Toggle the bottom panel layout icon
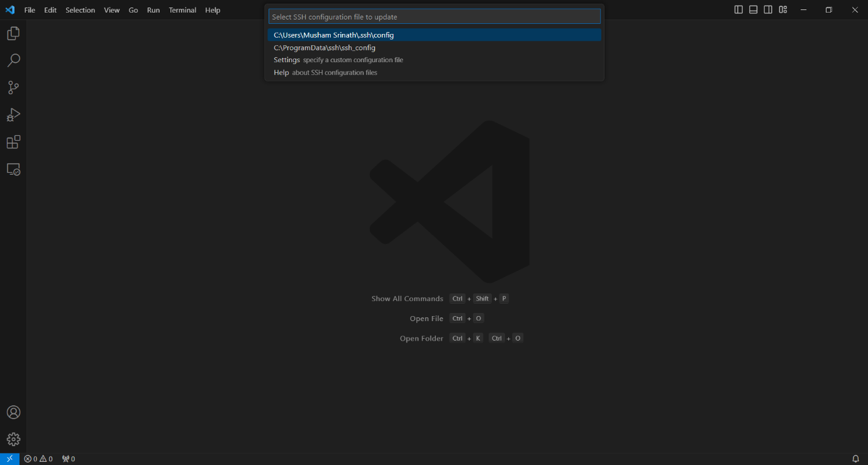This screenshot has height=465, width=868. coord(753,9)
